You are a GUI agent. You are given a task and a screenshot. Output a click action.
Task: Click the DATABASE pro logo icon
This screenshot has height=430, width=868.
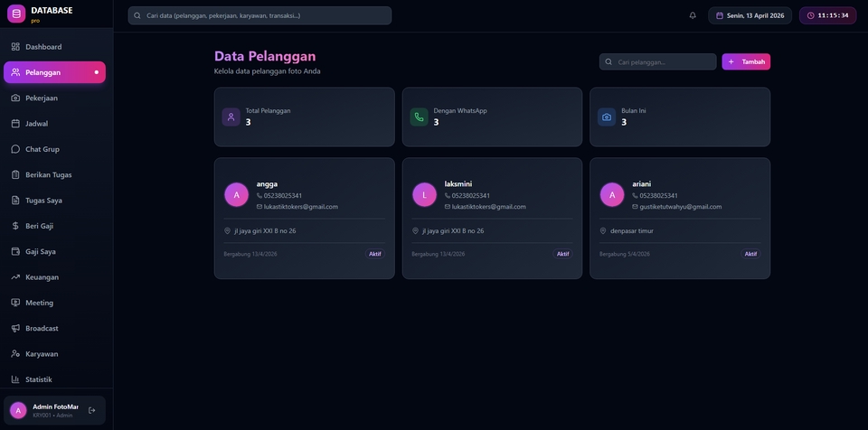(16, 14)
